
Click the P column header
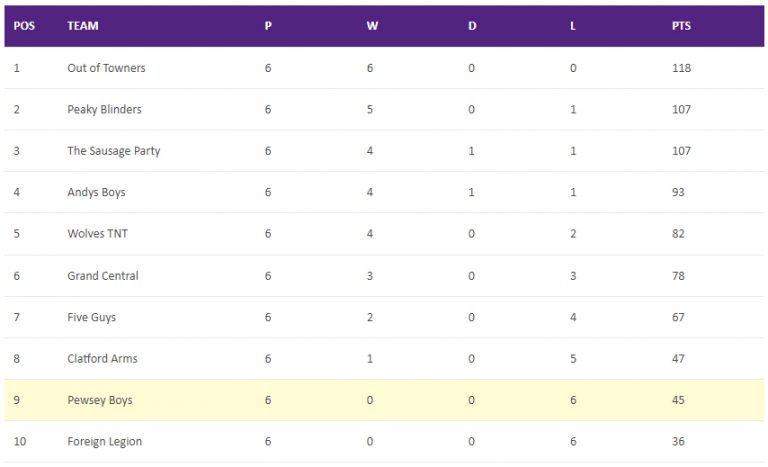click(268, 26)
